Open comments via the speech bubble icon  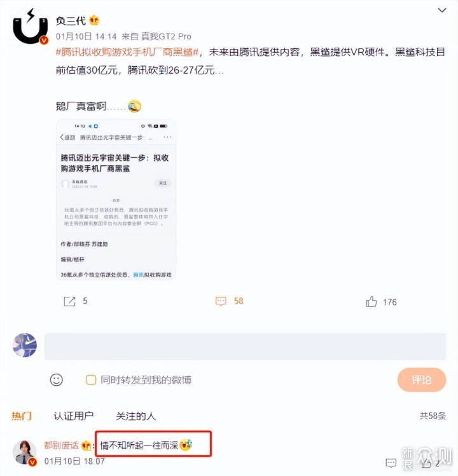click(x=221, y=301)
